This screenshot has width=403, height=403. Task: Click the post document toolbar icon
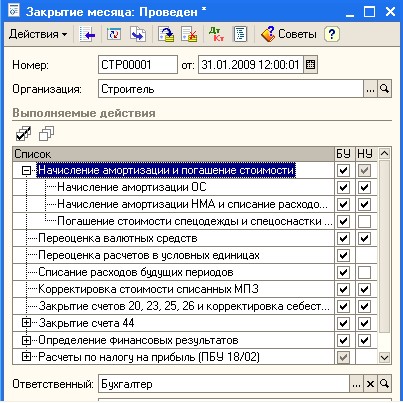(x=166, y=34)
